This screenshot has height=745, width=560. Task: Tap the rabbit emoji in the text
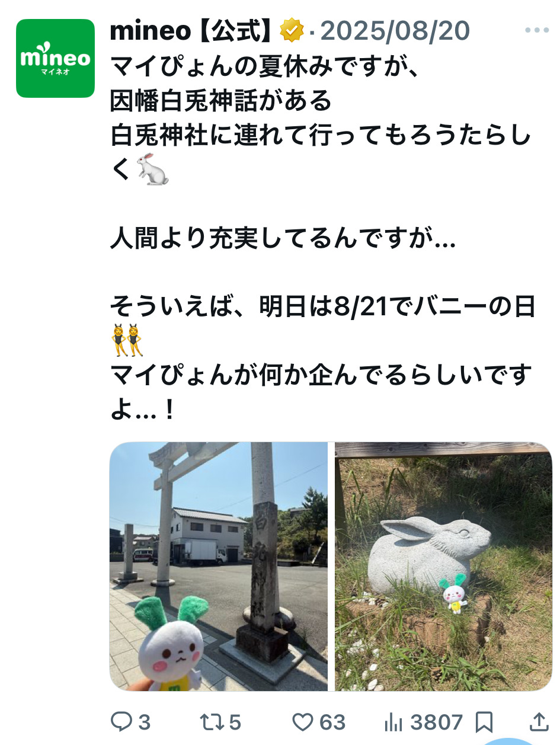(152, 170)
